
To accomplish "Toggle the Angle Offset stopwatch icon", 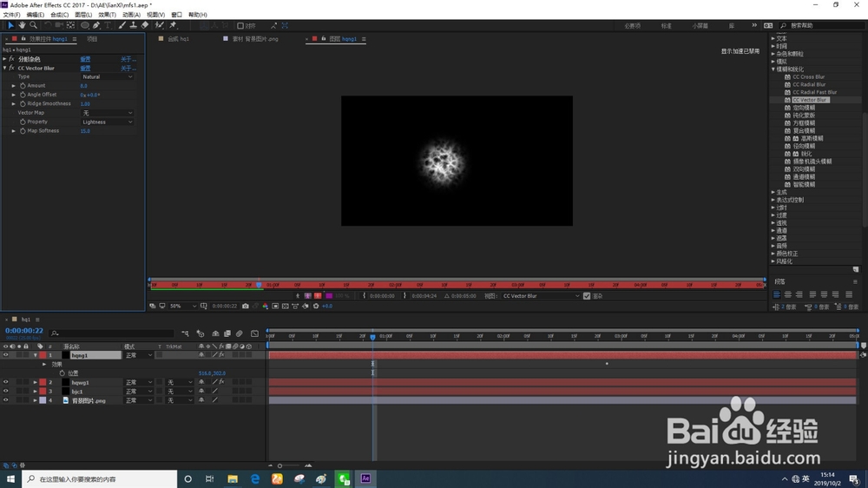I will [23, 95].
